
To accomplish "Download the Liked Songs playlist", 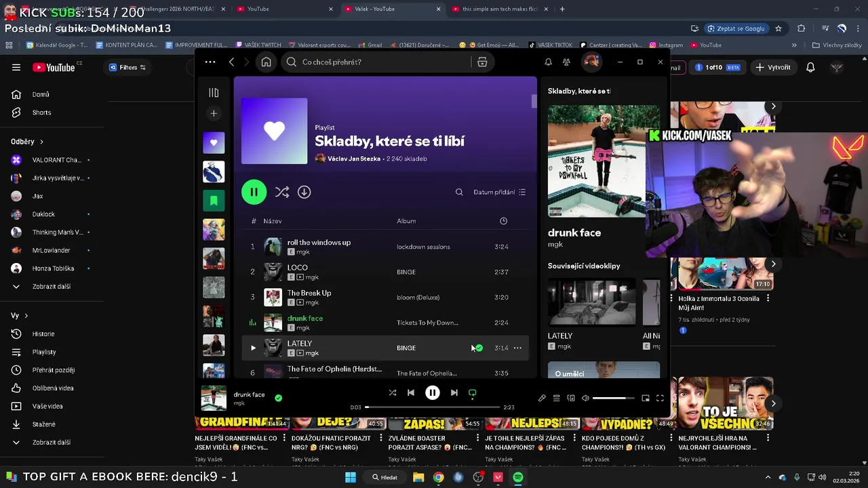I will [x=304, y=192].
